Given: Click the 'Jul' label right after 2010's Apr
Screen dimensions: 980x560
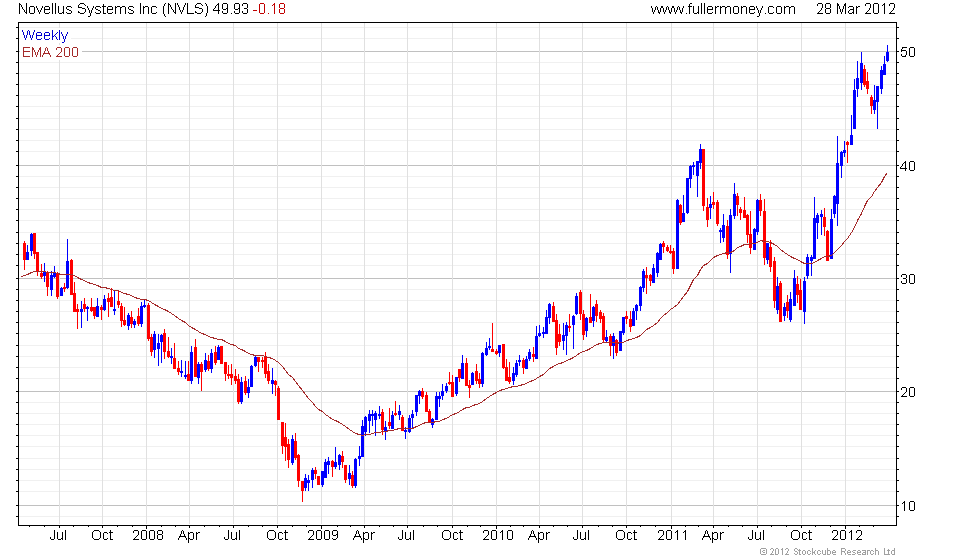Looking at the screenshot, I should click(581, 536).
